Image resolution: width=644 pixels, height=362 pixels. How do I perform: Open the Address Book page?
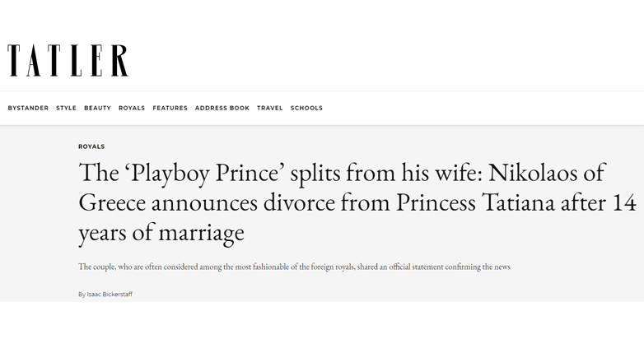pos(222,108)
